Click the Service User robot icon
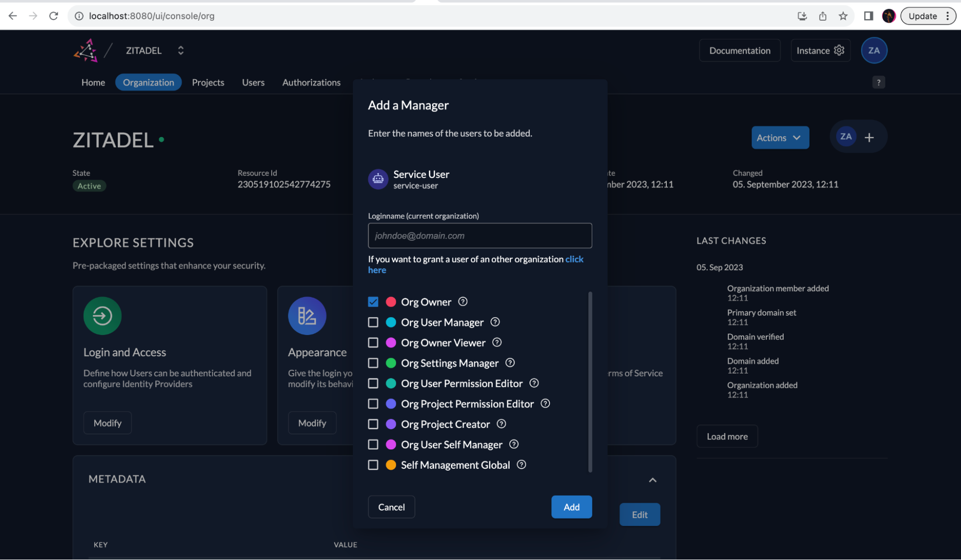 378,179
